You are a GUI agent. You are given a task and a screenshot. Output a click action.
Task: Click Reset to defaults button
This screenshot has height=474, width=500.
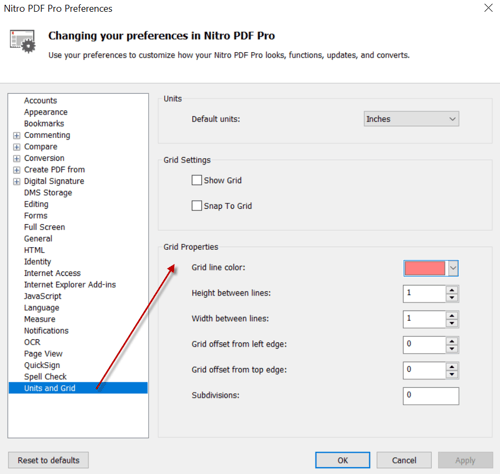[48, 460]
